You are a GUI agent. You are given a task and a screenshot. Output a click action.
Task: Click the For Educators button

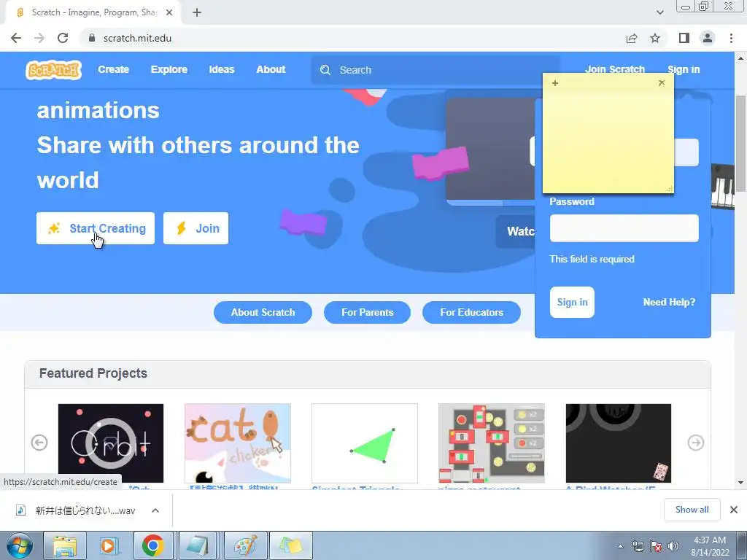pyautogui.click(x=472, y=312)
